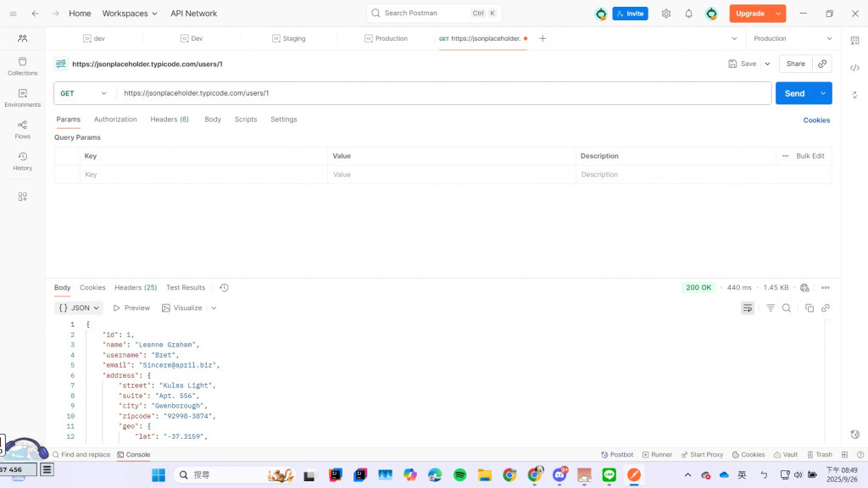Add a new request tab

click(x=542, y=38)
